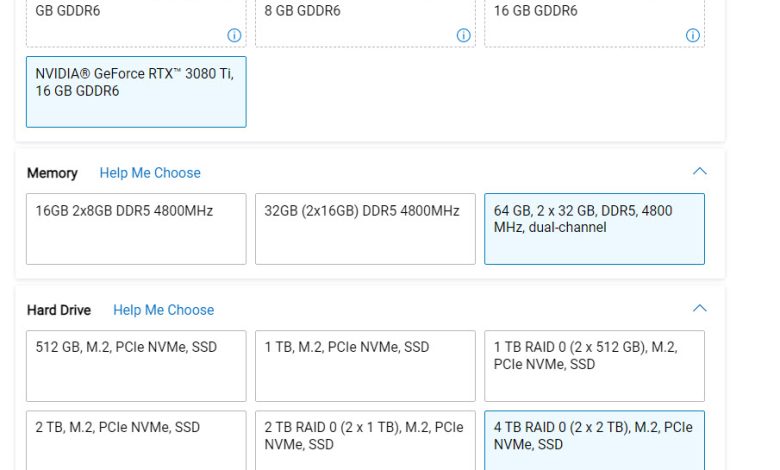Click the Memory section heading

pyautogui.click(x=52, y=173)
